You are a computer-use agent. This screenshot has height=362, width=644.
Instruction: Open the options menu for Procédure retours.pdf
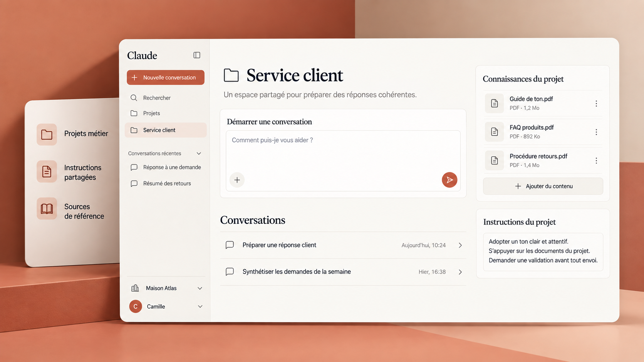point(596,160)
